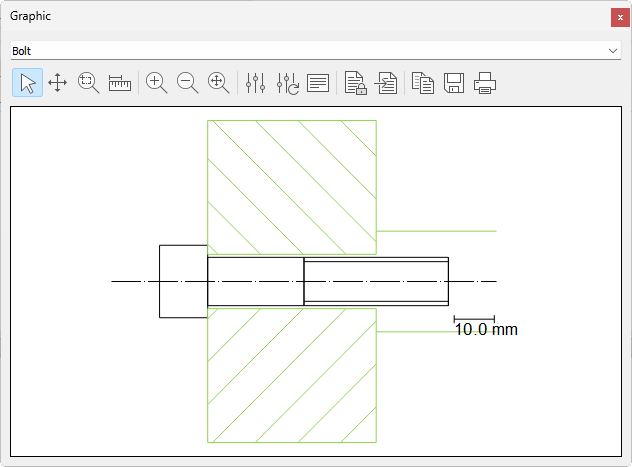
Task: Expand the dropdown chevron arrow
Action: [612, 50]
